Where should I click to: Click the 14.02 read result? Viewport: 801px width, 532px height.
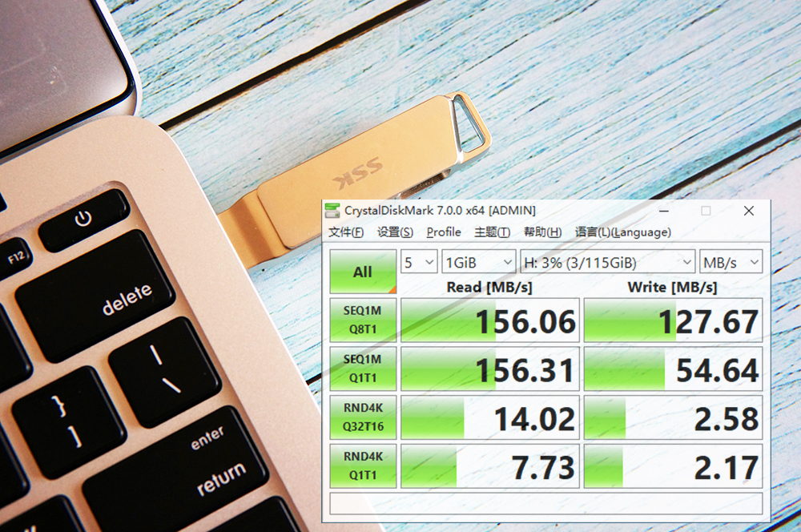tap(490, 417)
